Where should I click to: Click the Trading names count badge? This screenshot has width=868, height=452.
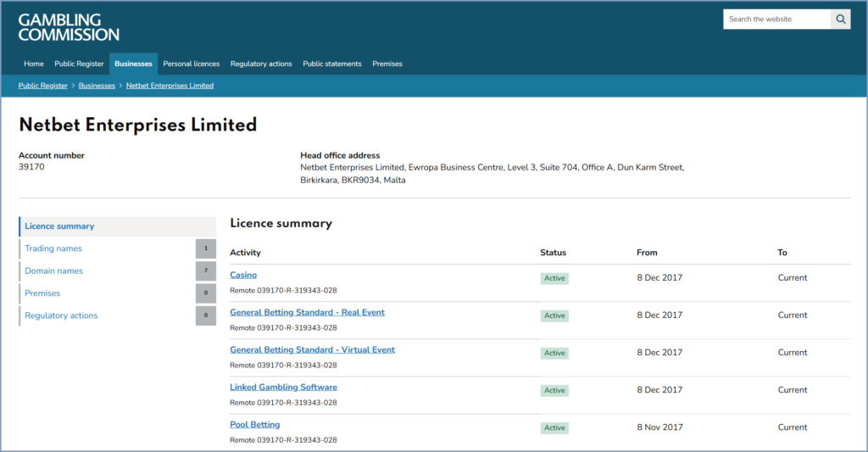tap(206, 248)
